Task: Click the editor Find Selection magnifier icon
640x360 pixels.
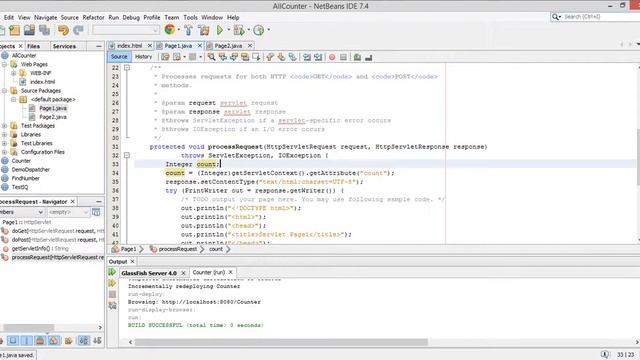Action: 211,57
